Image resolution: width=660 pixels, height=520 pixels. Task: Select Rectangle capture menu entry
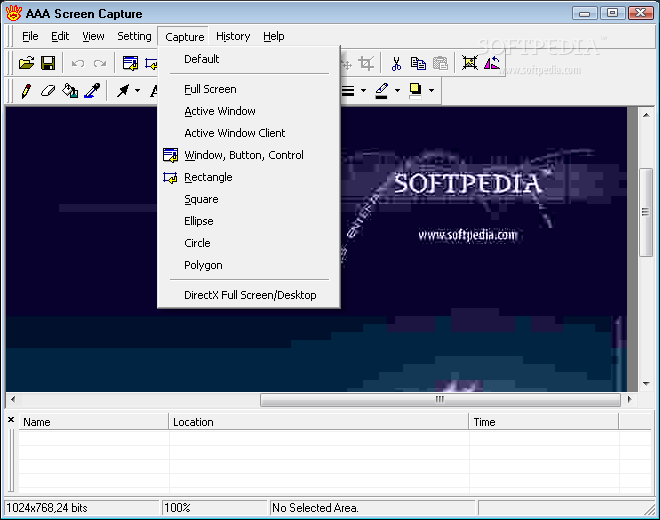(x=249, y=177)
